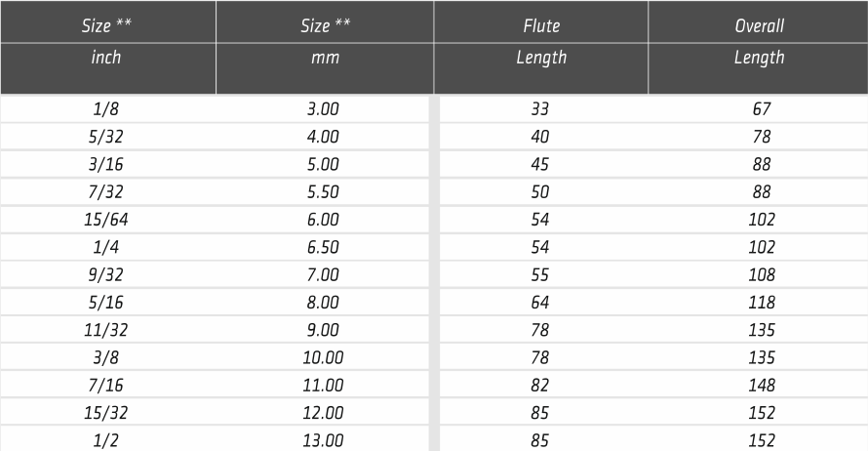Select the 'Overall Length' column header
868x451 pixels.
tap(759, 42)
